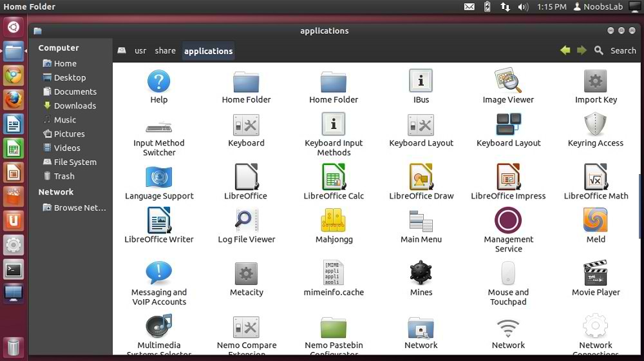Select the Metacity icon
Viewport: 644px width, 361px height.
pyautogui.click(x=246, y=273)
